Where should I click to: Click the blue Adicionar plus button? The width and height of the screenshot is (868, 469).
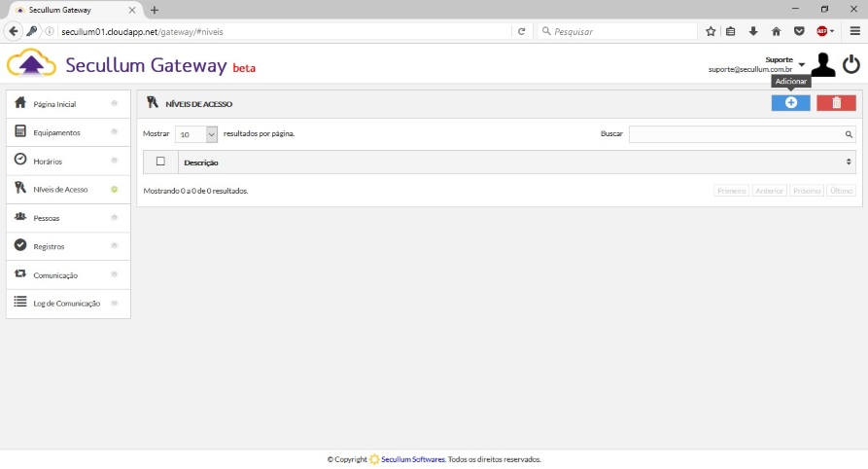pos(790,103)
